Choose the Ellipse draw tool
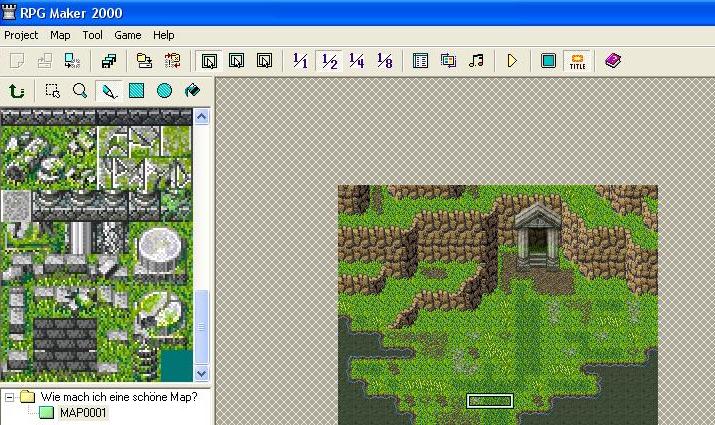Viewport: 715px width, 425px height. [x=164, y=91]
